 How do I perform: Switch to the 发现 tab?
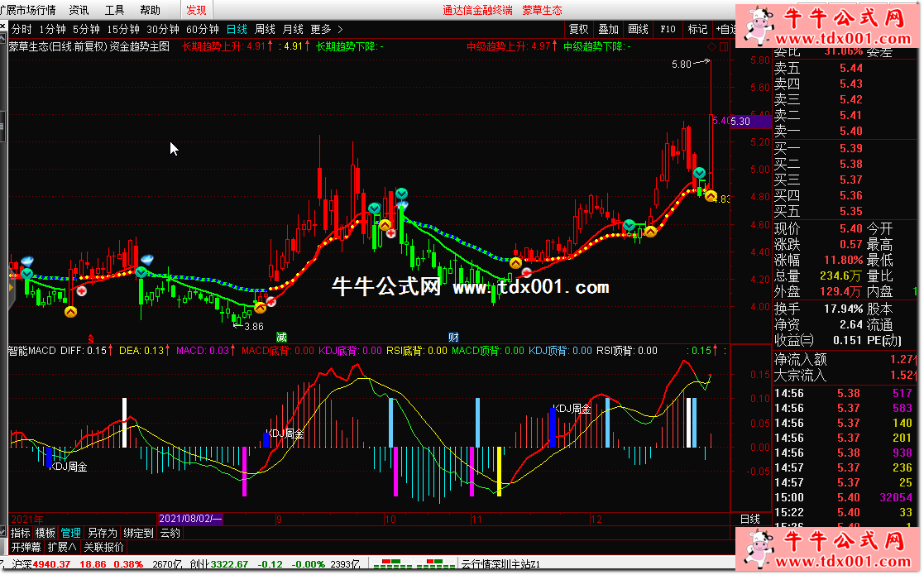coord(196,10)
